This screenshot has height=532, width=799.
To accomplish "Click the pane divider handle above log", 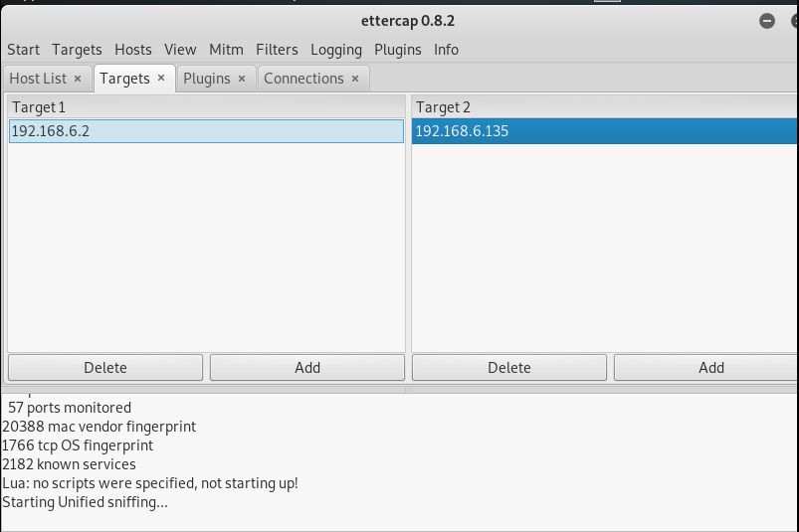I will tap(408, 390).
